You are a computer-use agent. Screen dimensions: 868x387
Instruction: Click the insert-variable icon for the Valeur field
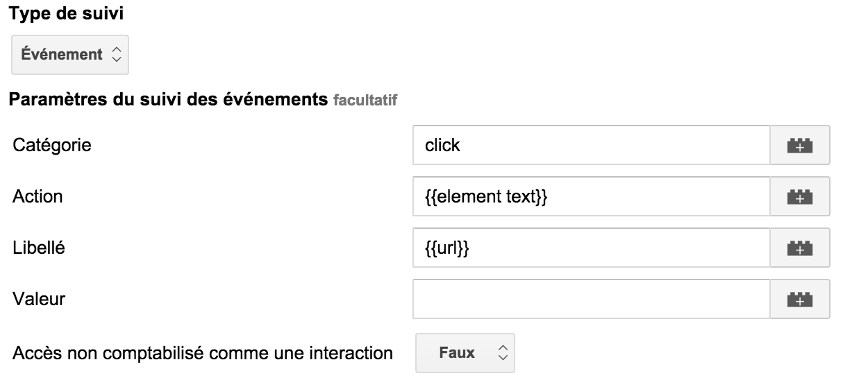pyautogui.click(x=800, y=300)
